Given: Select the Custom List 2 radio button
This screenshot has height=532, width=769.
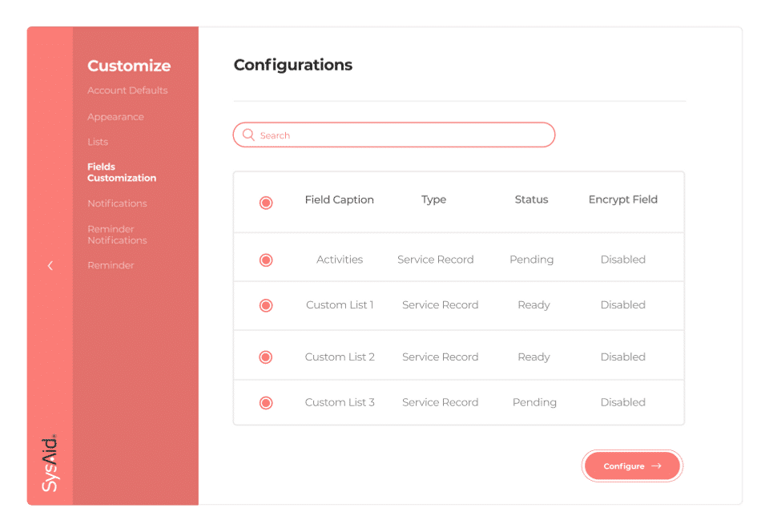Looking at the screenshot, I should point(266,357).
